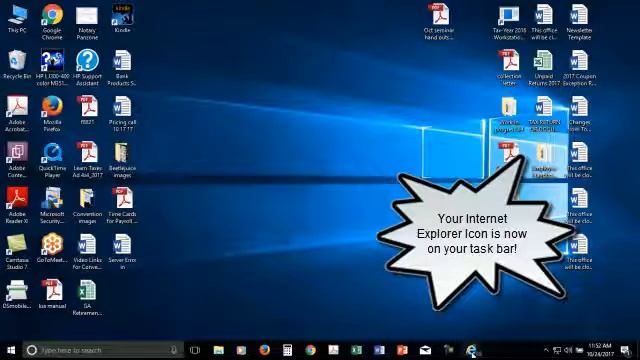The width and height of the screenshot is (640, 360).
Task: Open File Explorer from taskbar
Action: (218, 350)
